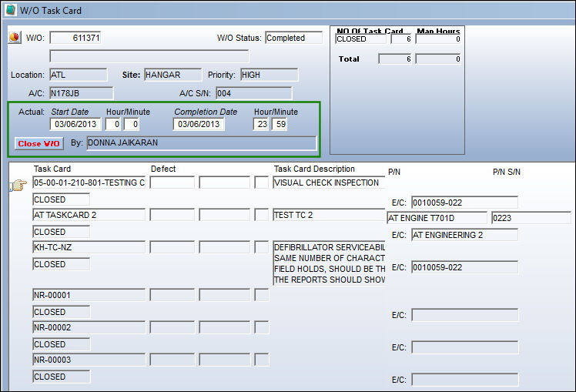Click the A/C field N178JB
Image resolution: width=576 pixels, height=392 pixels.
pyautogui.click(x=82, y=93)
